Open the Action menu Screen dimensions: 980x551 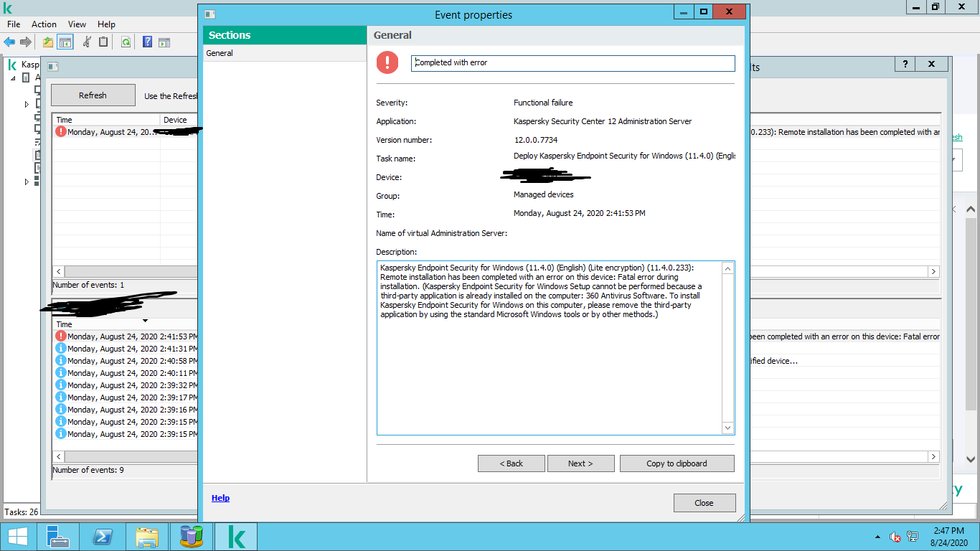pyautogui.click(x=44, y=24)
